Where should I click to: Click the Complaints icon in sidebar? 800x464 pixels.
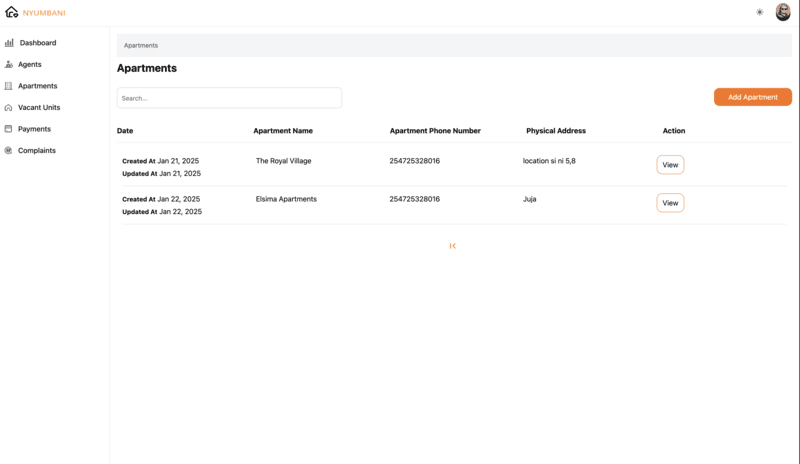coord(9,151)
